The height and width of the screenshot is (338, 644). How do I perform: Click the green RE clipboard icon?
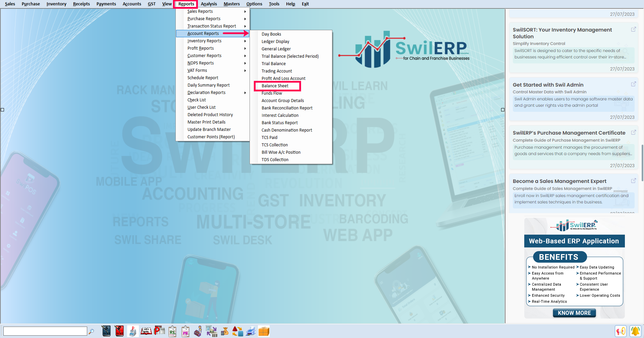click(x=172, y=331)
